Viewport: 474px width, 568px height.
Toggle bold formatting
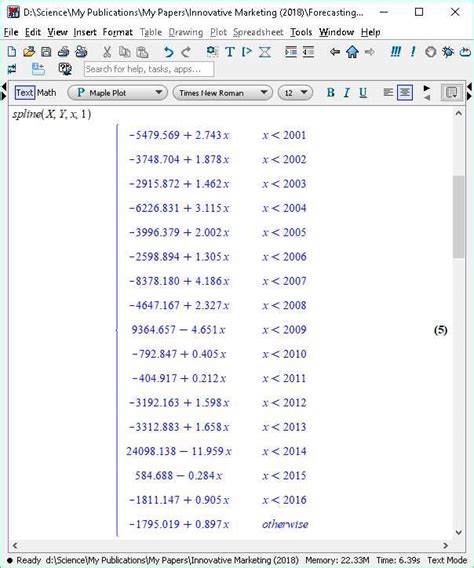(330, 93)
